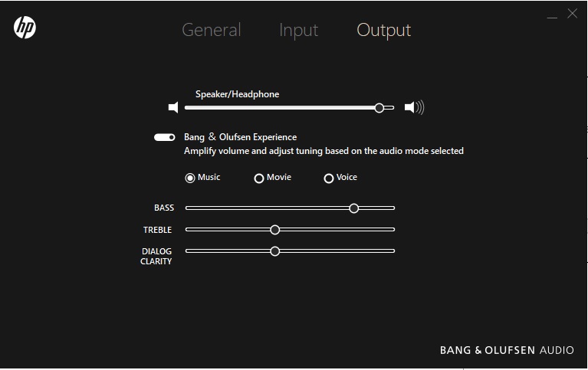The width and height of the screenshot is (588, 370).
Task: Select the Voice audio mode
Action: tap(329, 178)
